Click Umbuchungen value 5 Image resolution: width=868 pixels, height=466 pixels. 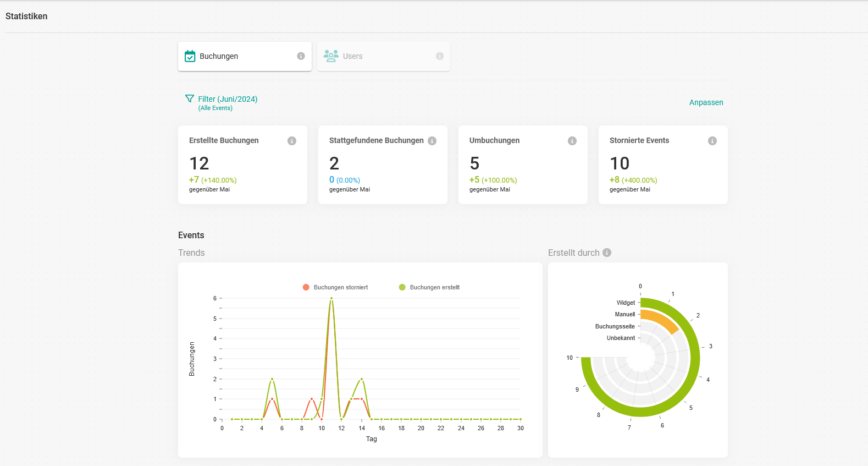coord(474,163)
